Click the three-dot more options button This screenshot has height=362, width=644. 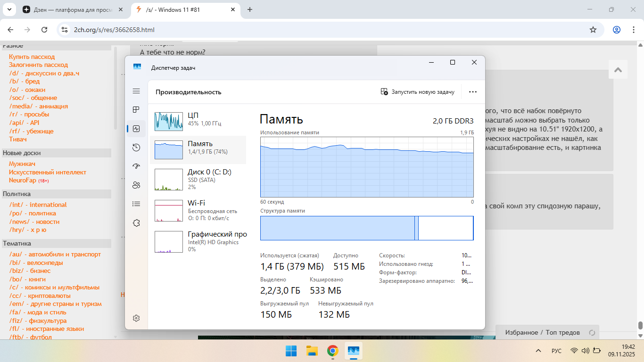coord(473,92)
